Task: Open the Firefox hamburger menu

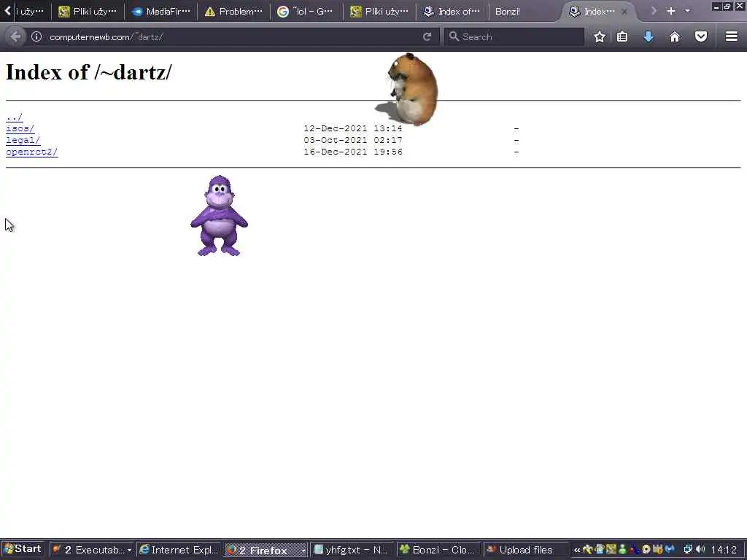Action: click(x=732, y=36)
